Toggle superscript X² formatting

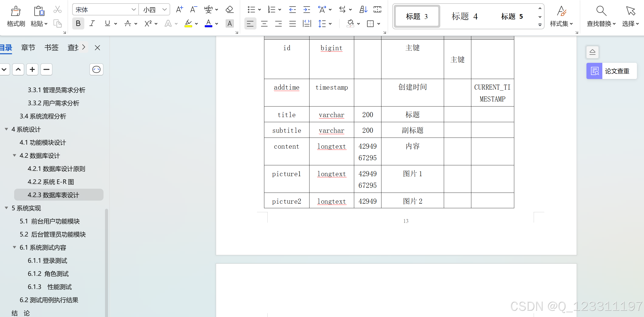148,23
